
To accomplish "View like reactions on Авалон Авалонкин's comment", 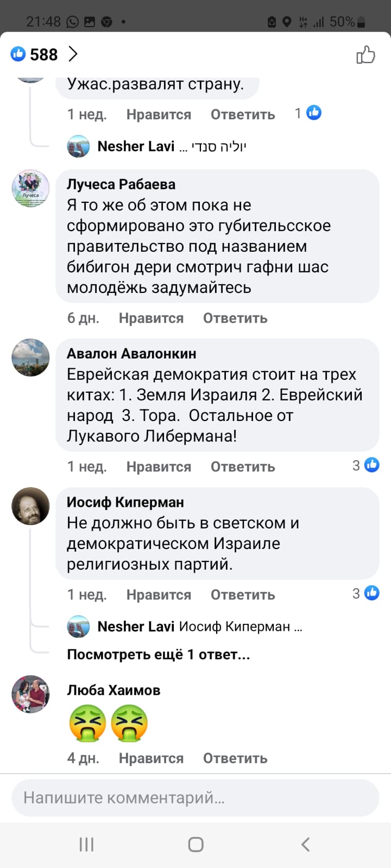I will tap(366, 465).
